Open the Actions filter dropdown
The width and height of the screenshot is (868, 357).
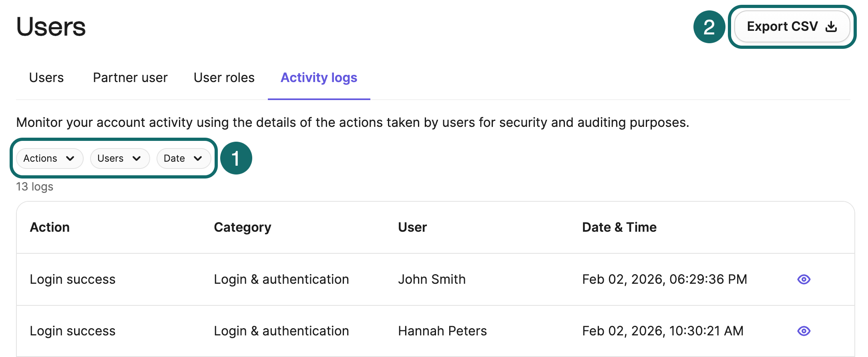(49, 158)
